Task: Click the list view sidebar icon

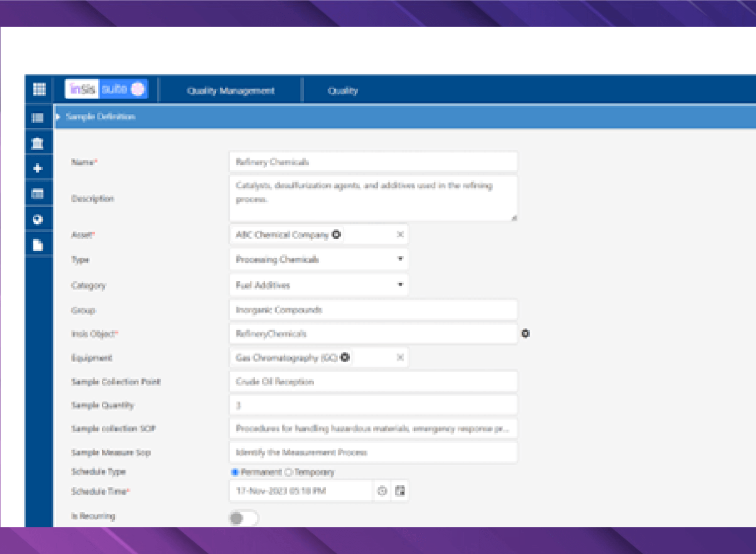Action: (38, 118)
